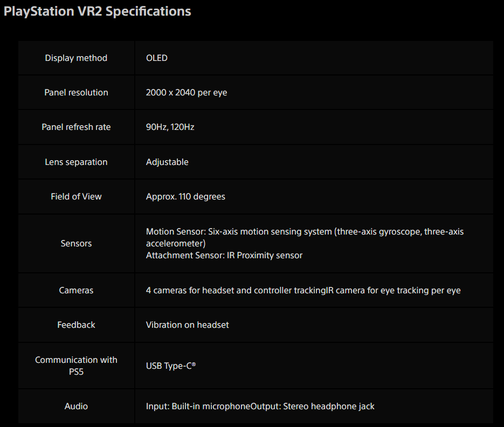Click the Cameras row label
The height and width of the screenshot is (427, 504).
(x=76, y=291)
